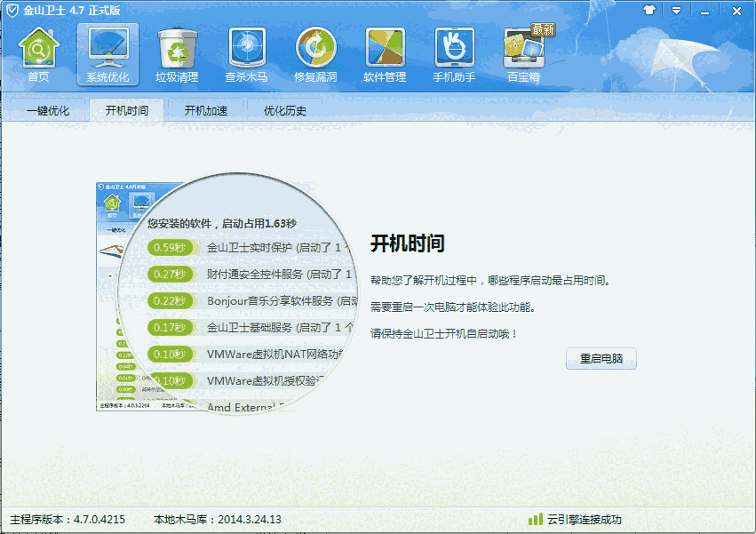Launch 查杀木马 trojan scan
756x534 pixels.
[x=246, y=54]
